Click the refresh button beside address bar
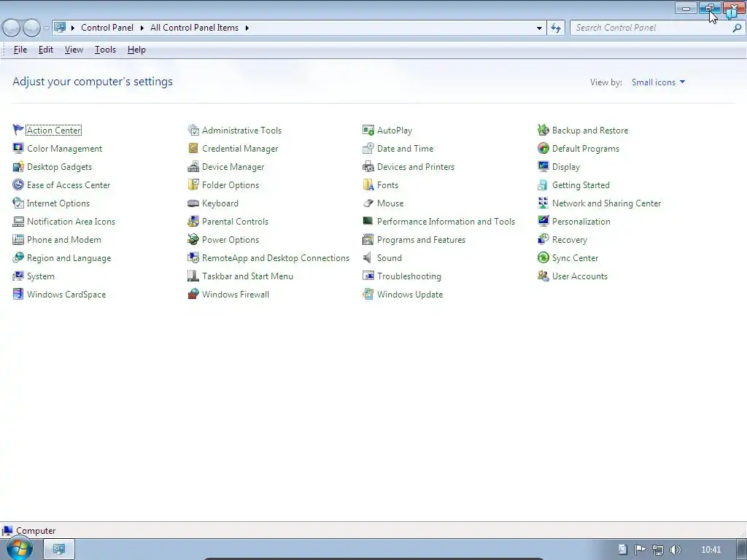Image resolution: width=747 pixels, height=560 pixels. [556, 28]
